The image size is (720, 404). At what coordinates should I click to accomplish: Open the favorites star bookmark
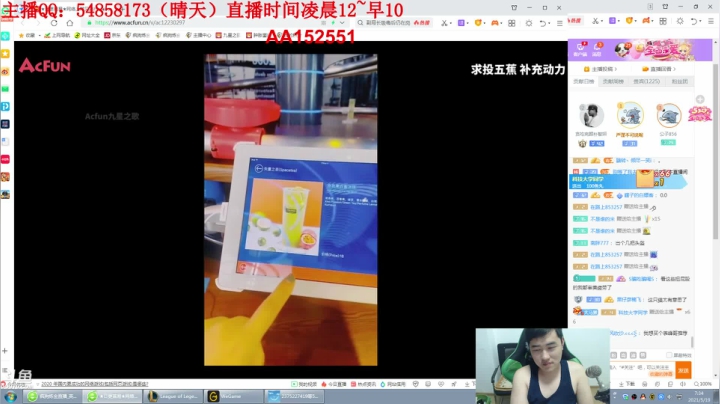(28, 35)
